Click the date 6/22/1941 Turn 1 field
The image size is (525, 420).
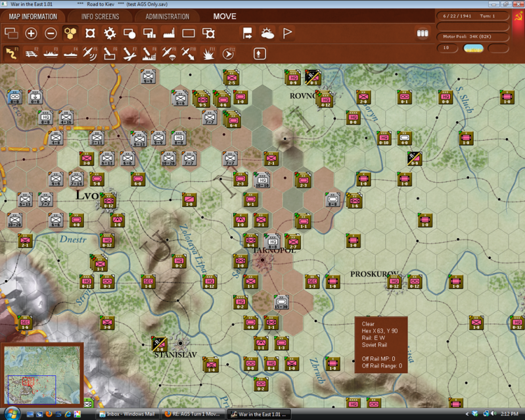pyautogui.click(x=472, y=16)
